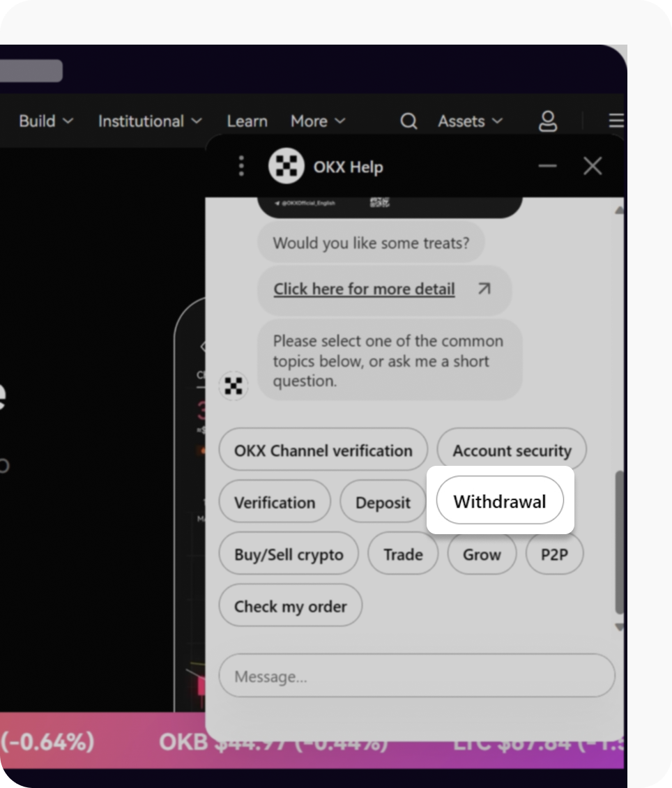This screenshot has width=672, height=788.
Task: Click the 'Please select one of the common topics' message
Action: (x=390, y=361)
